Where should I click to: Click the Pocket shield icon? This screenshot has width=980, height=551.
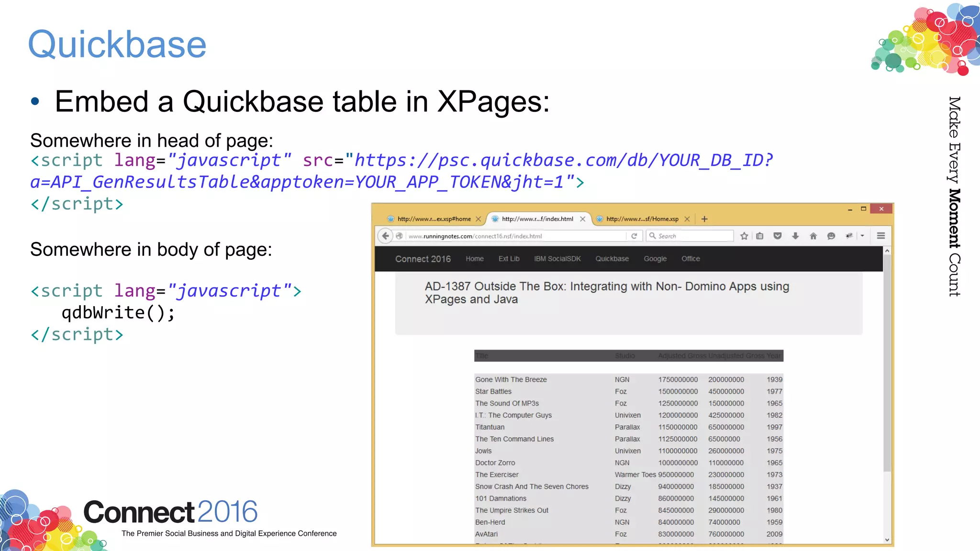click(778, 236)
